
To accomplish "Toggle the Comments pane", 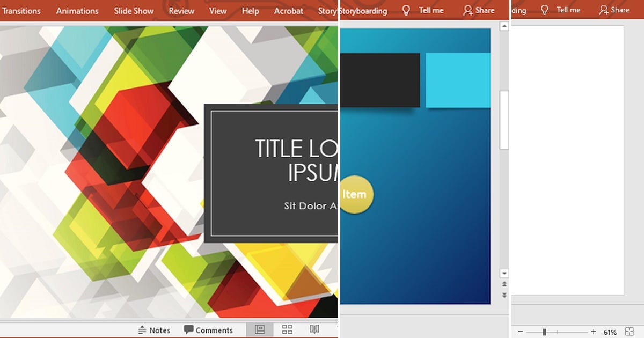I will click(209, 330).
